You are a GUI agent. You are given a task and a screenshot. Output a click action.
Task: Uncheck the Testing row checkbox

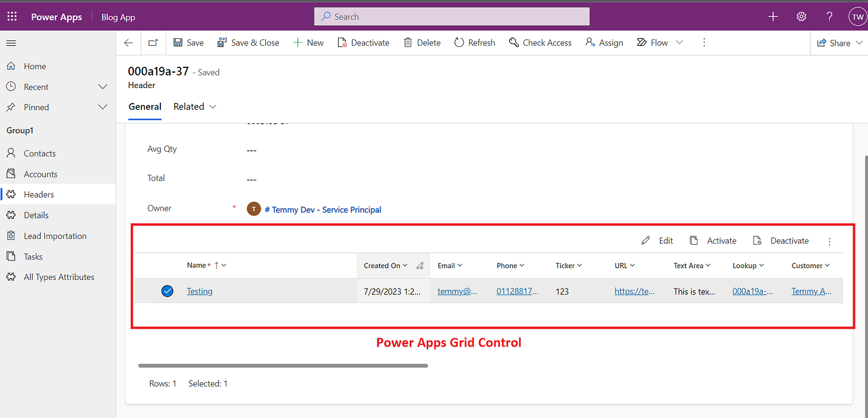[168, 291]
